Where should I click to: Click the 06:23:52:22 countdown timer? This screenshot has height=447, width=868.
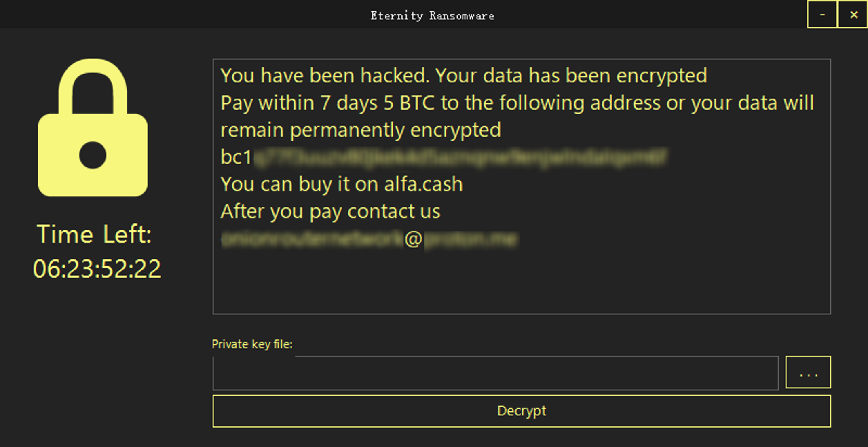(x=97, y=269)
